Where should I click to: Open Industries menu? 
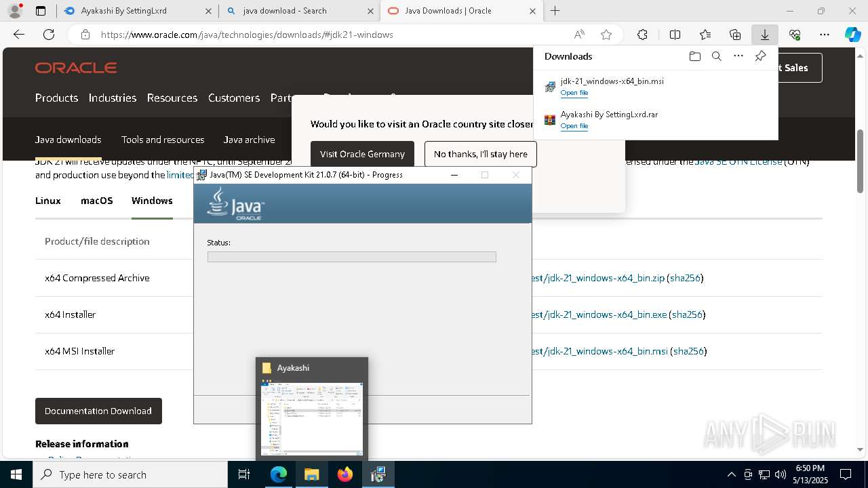pos(113,98)
